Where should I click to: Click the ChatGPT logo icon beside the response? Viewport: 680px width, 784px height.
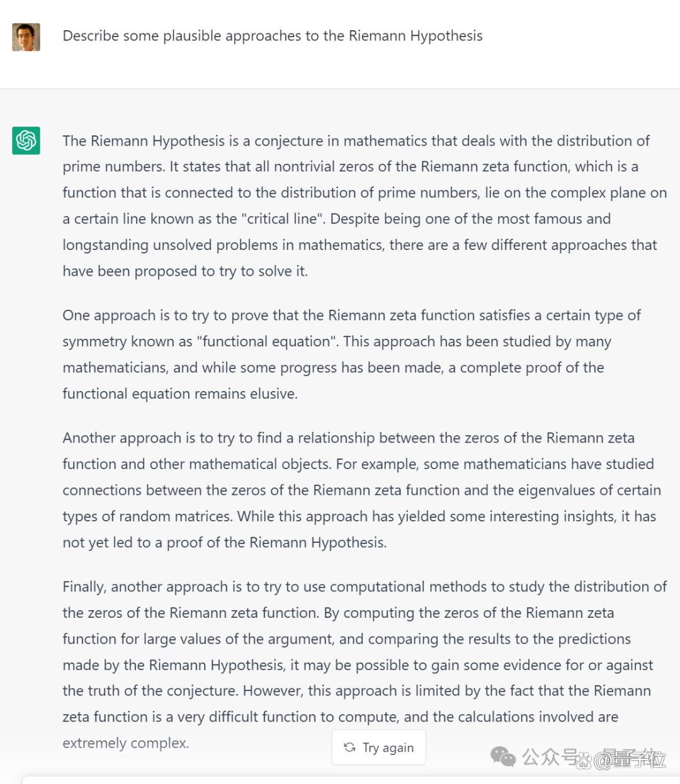point(26,140)
